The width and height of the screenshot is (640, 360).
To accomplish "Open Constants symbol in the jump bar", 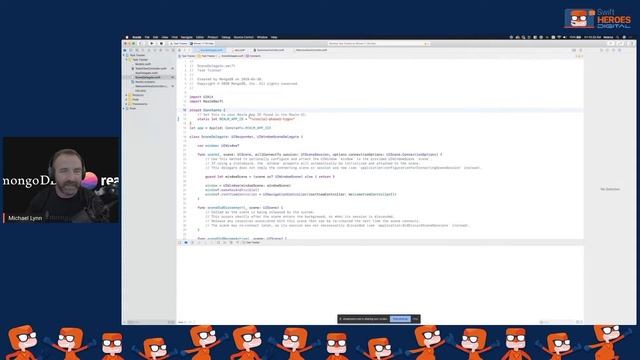I will click(x=253, y=56).
